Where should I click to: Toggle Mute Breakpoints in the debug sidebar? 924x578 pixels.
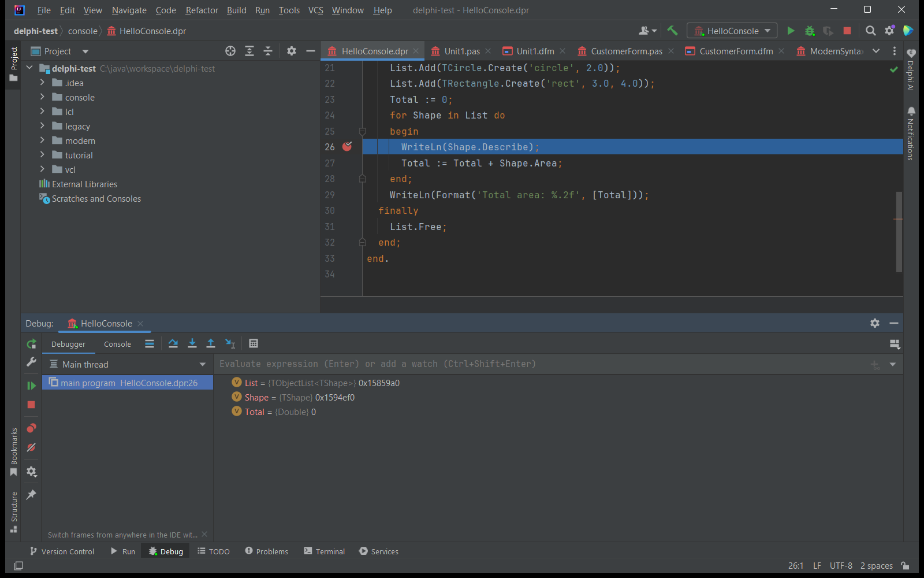[x=31, y=447]
